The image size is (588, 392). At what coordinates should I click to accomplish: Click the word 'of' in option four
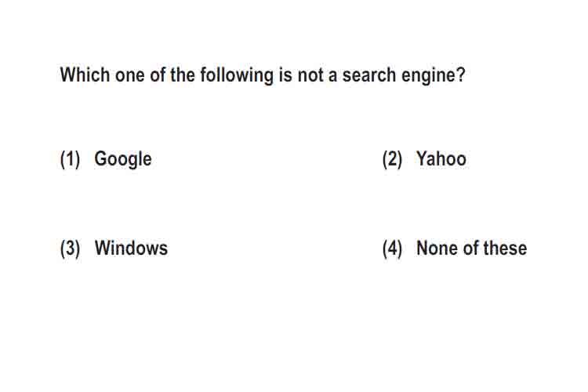pyautogui.click(x=471, y=248)
